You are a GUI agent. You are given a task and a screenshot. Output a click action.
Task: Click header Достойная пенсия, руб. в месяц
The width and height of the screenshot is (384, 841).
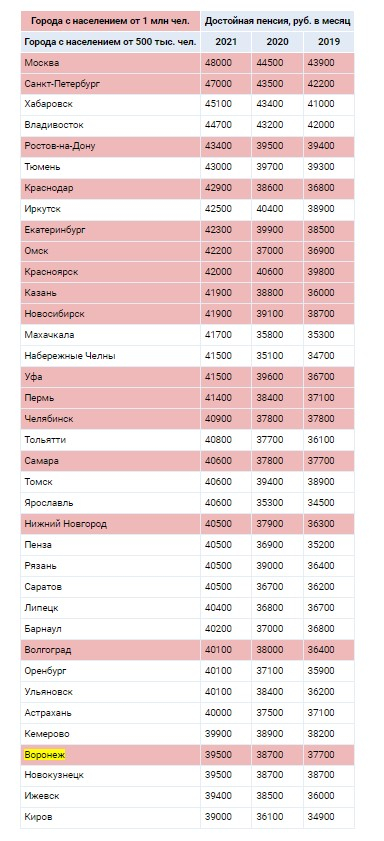point(277,21)
